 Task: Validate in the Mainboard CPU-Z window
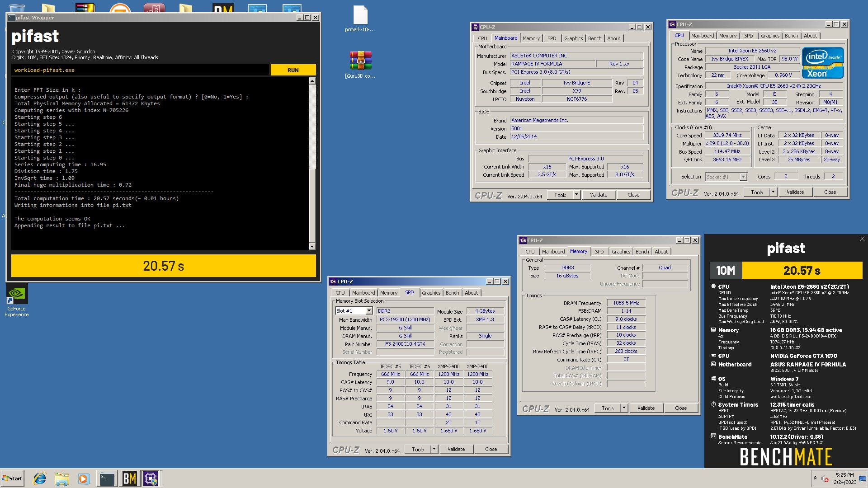(599, 195)
